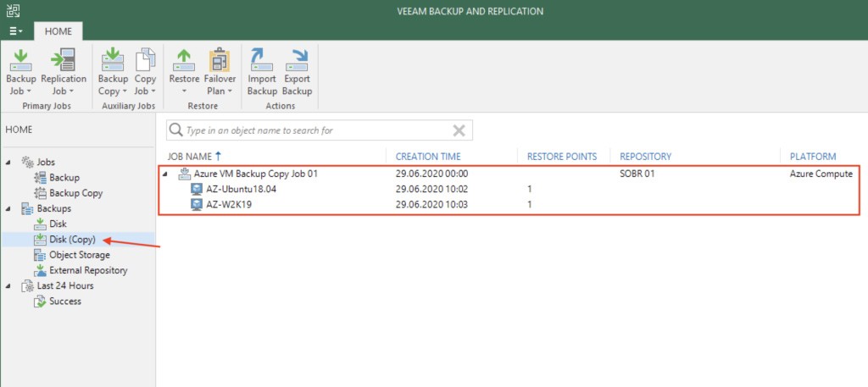Click the Import Backup icon

tap(262, 60)
